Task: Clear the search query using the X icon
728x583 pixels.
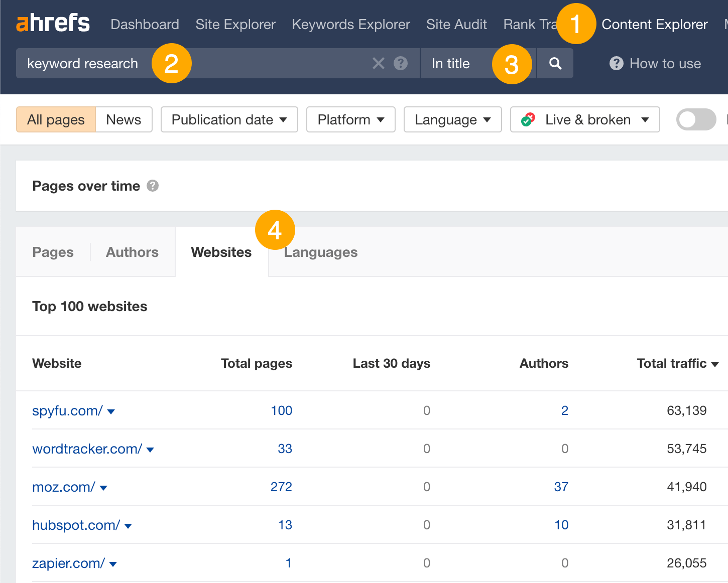Action: click(378, 63)
